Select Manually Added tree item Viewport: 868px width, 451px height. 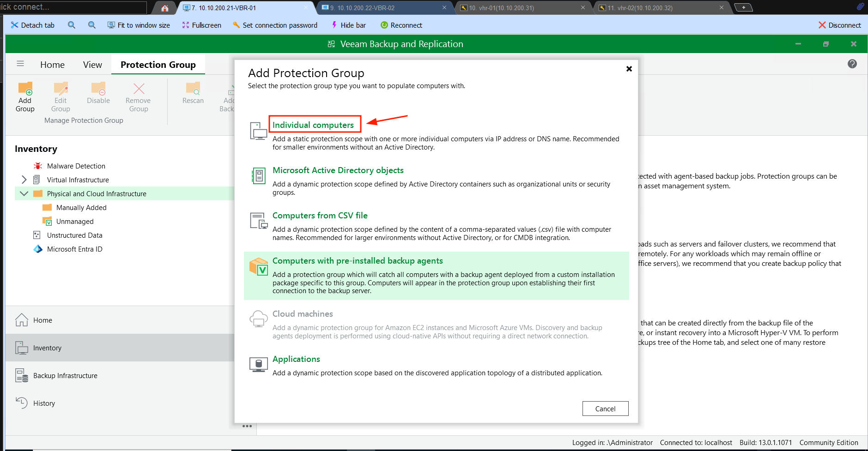(81, 207)
